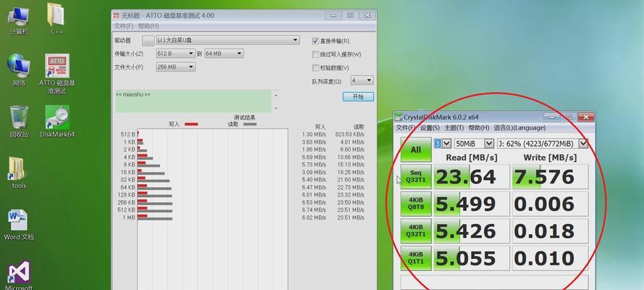
Task: Click the description box scroll down arrow
Action: [x=276, y=108]
